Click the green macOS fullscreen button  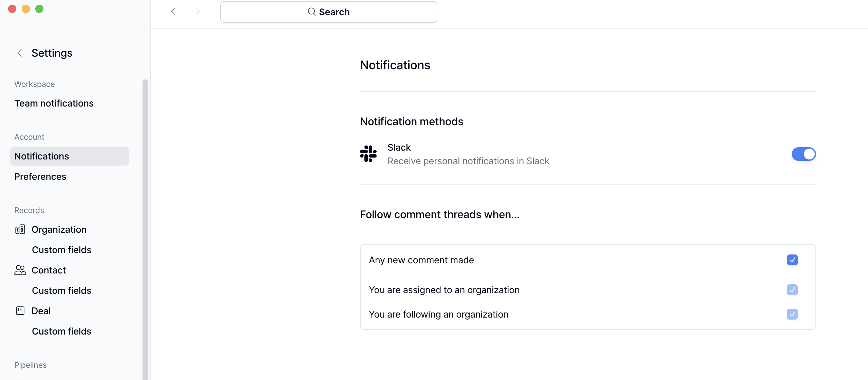coord(39,9)
